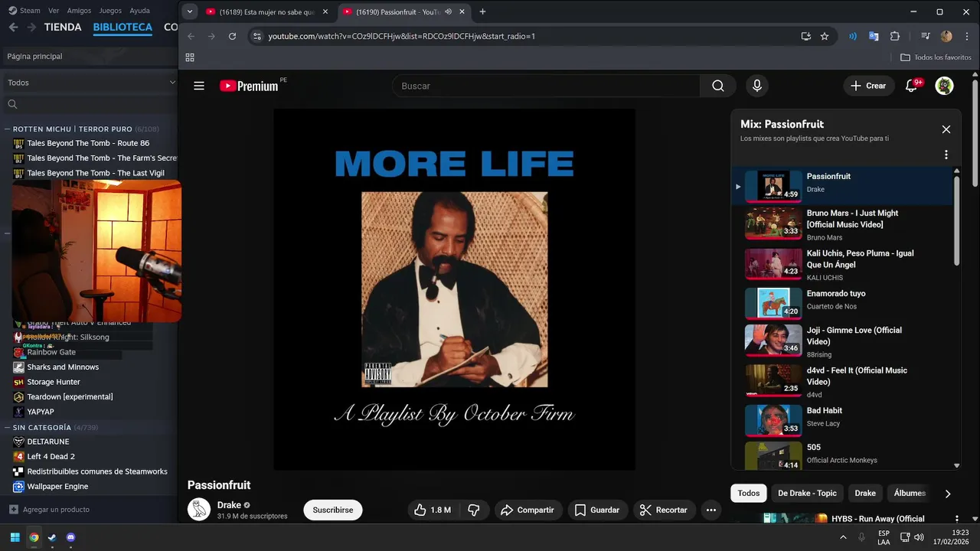Select 'Left 4 Dead 2' in Steam library
Viewport: 980px width, 551px height.
click(x=51, y=457)
